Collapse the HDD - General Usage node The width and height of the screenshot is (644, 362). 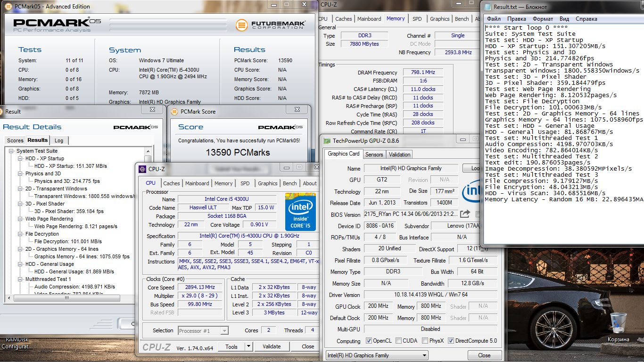click(x=20, y=264)
